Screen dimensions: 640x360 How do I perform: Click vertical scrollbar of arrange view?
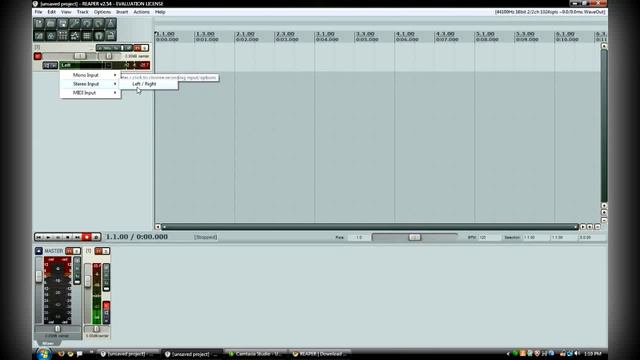click(604, 126)
